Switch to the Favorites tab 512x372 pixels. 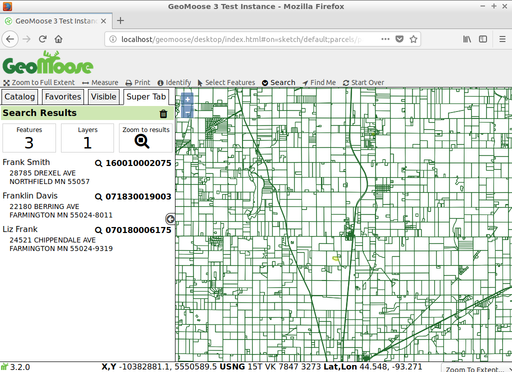[x=63, y=97]
